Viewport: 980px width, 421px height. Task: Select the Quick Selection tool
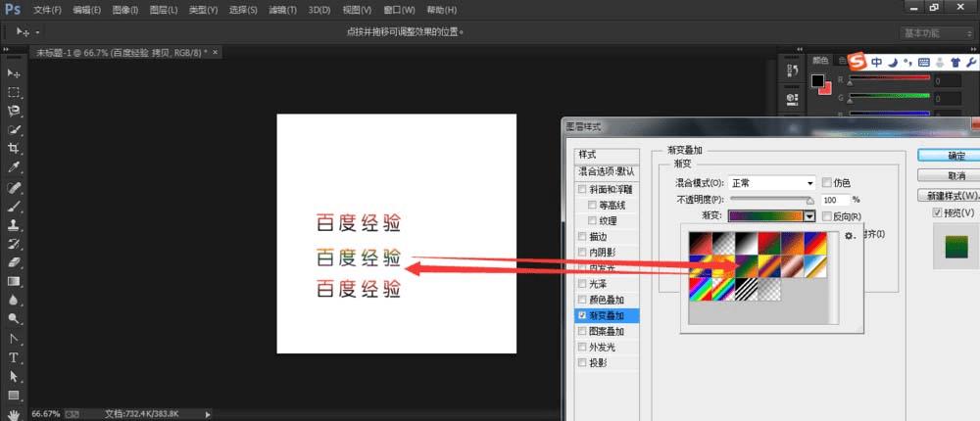pos(14,130)
